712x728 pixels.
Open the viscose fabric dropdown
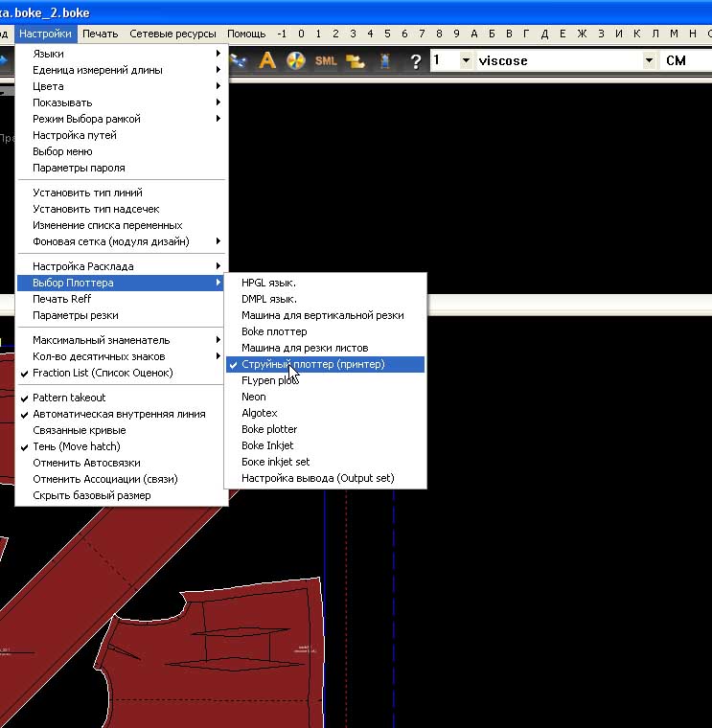click(x=647, y=60)
